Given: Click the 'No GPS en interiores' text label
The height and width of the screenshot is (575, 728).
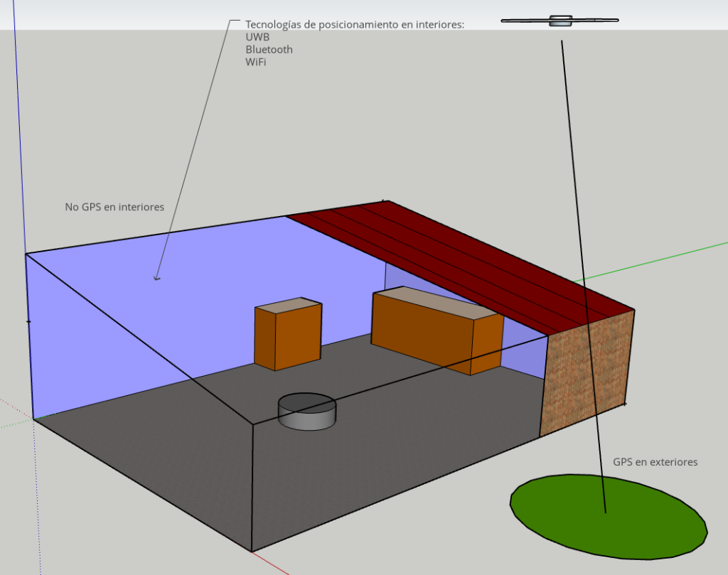Looking at the screenshot, I should point(114,207).
